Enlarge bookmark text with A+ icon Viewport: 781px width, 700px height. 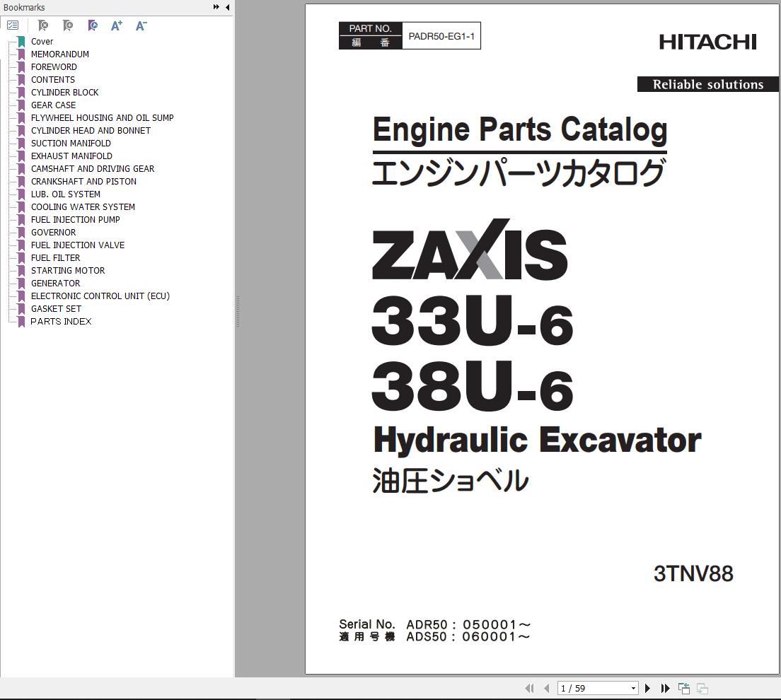[116, 25]
